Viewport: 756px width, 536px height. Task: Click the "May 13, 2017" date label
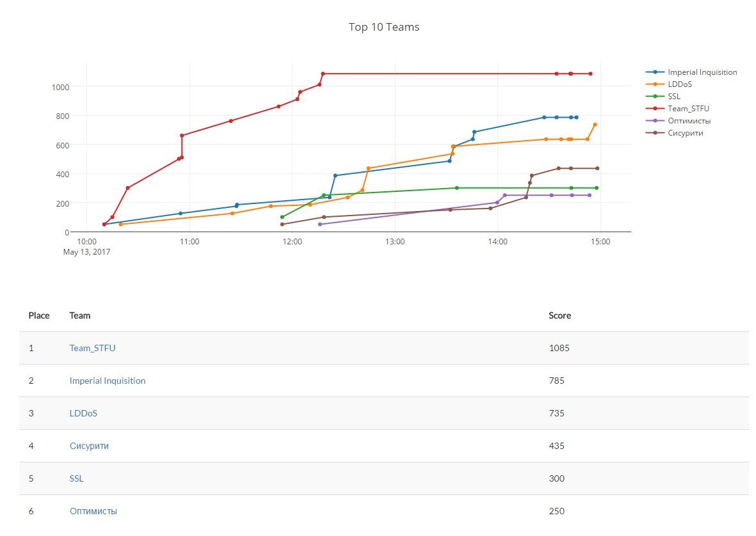pos(87,252)
